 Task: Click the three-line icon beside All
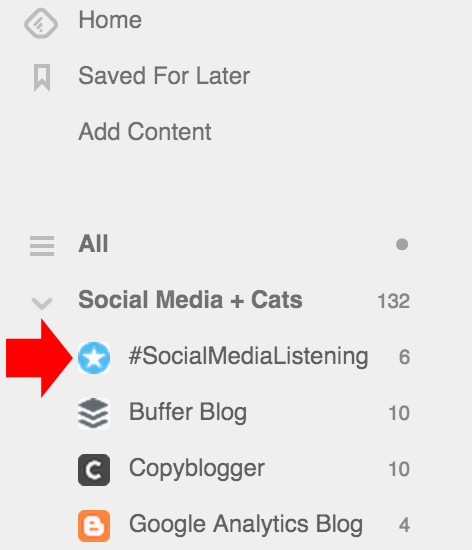point(42,246)
